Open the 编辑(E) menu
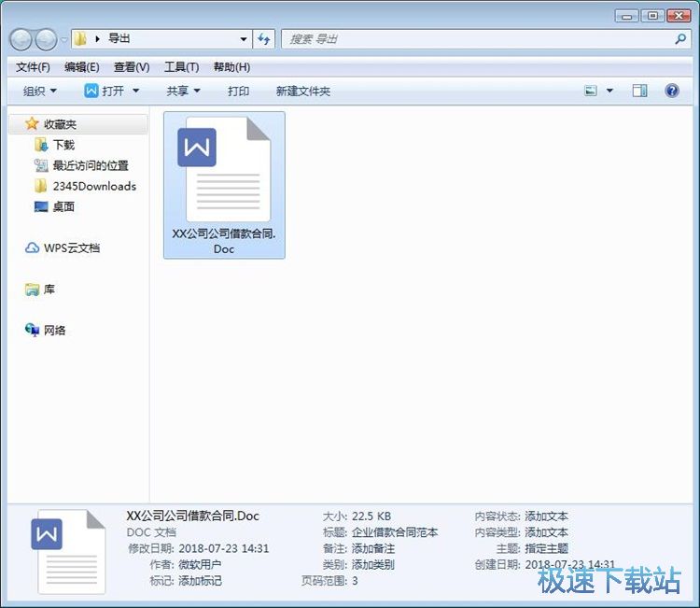This screenshot has height=608, width=700. (82, 67)
